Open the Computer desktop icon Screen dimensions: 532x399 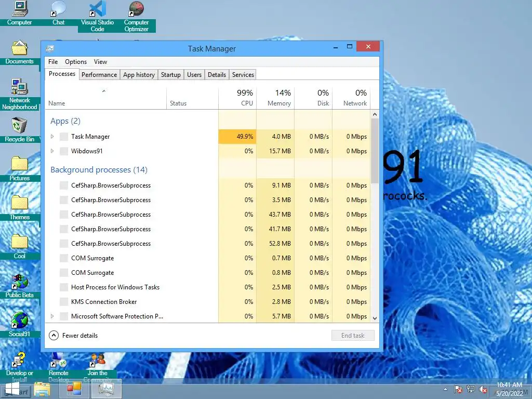(19, 13)
